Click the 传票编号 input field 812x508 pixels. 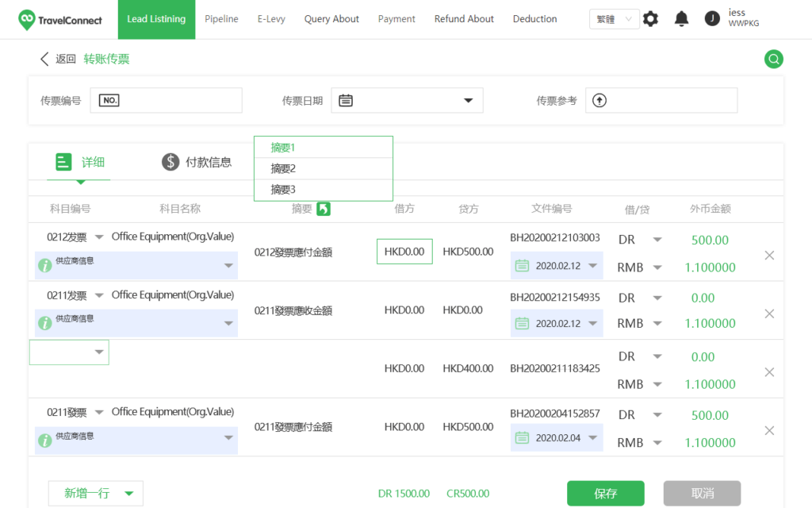[178, 101]
